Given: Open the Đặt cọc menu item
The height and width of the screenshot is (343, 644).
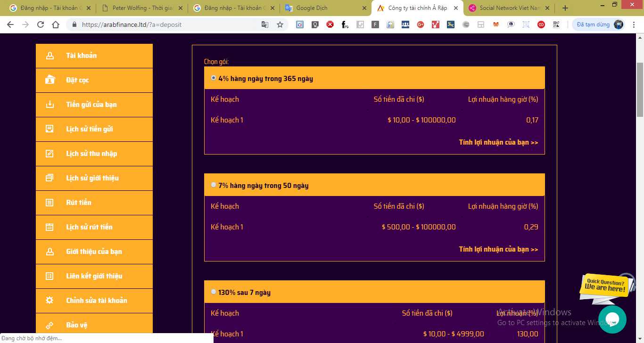Looking at the screenshot, I should pyautogui.click(x=94, y=80).
